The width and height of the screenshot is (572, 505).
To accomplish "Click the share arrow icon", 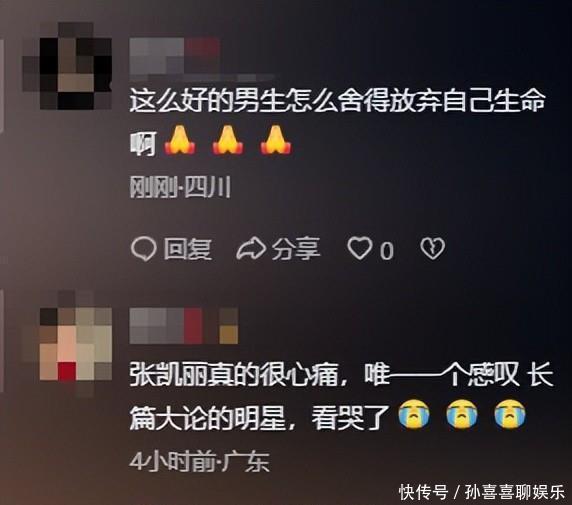I will tap(251, 249).
